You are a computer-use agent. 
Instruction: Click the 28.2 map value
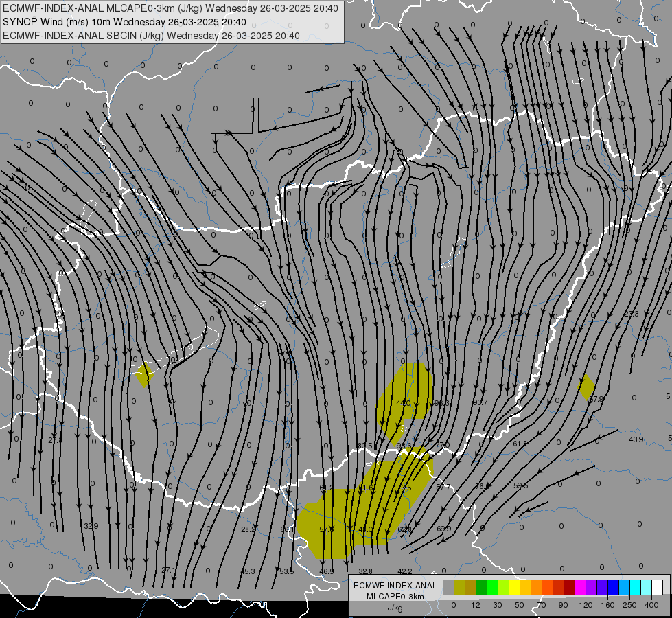(x=248, y=529)
